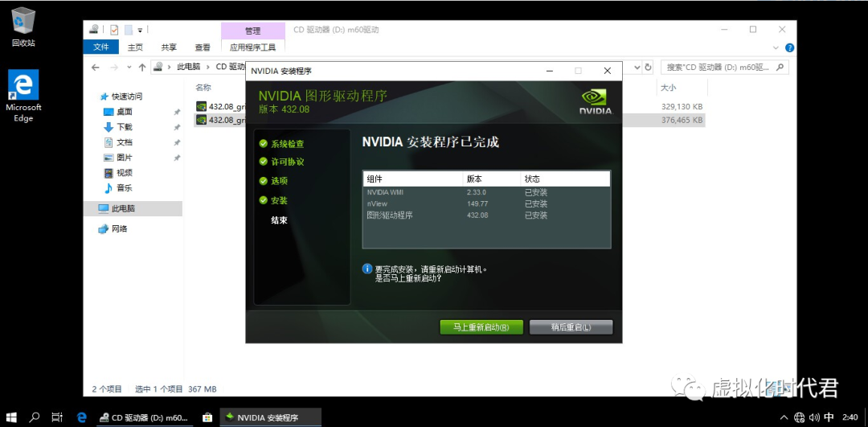Open the Windows Start menu

(x=11, y=417)
